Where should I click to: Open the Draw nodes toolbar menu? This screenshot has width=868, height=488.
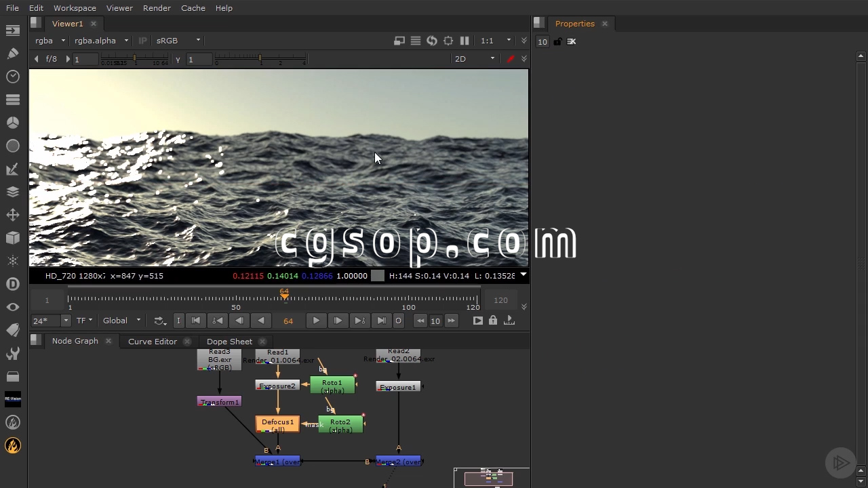click(x=12, y=54)
